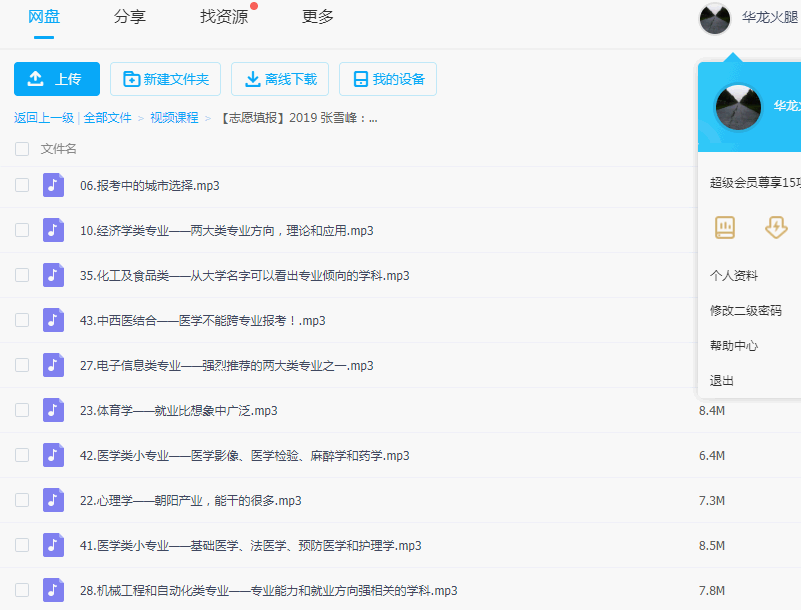Click the music icon for 41.医学类小专业 file
This screenshot has height=610, width=801.
(53, 545)
